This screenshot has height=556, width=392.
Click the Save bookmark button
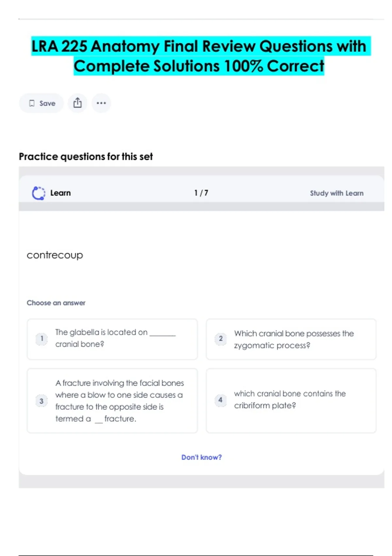pyautogui.click(x=41, y=103)
